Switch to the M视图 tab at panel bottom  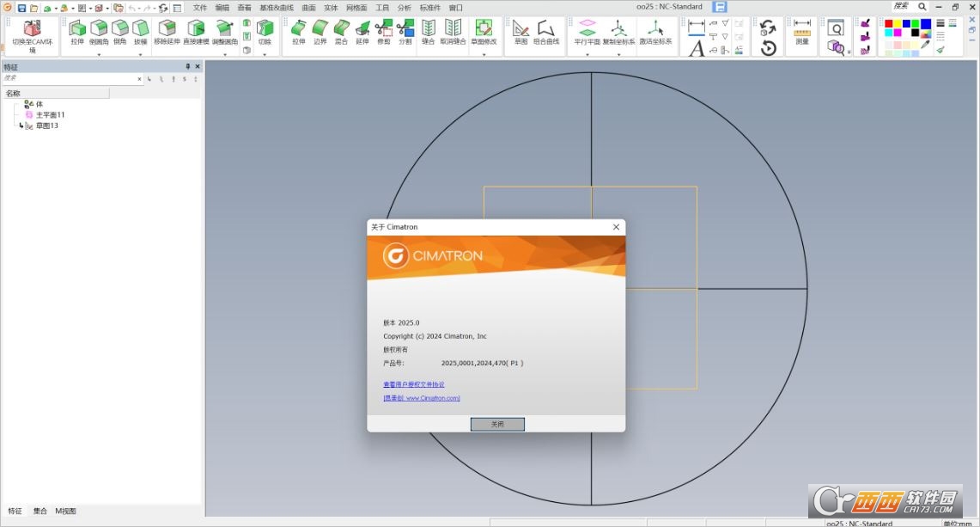point(65,511)
